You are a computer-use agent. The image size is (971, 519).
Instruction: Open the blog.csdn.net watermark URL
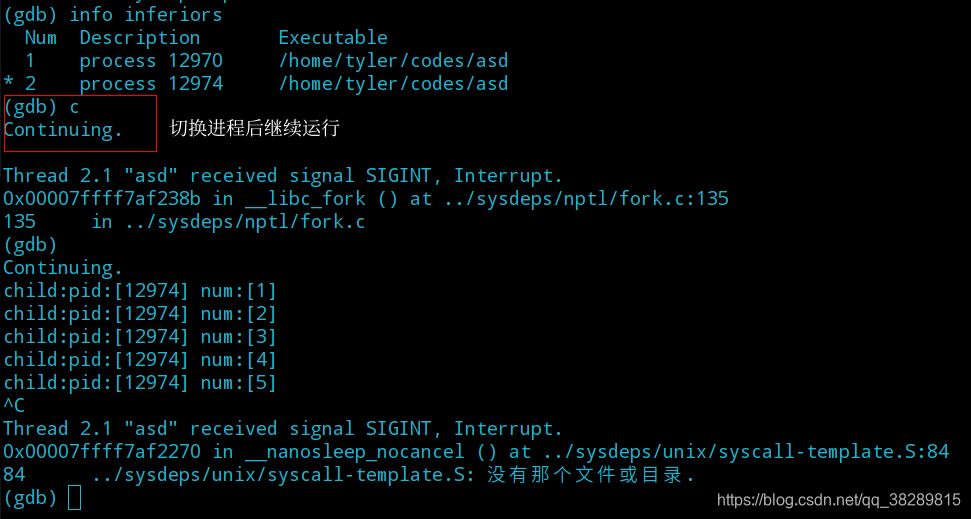(838, 499)
